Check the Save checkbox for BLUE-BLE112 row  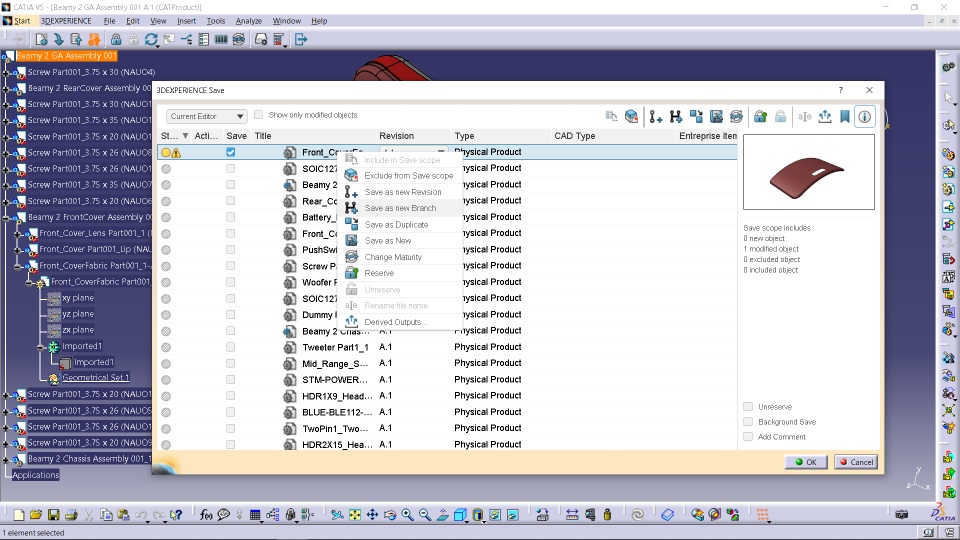click(x=230, y=411)
